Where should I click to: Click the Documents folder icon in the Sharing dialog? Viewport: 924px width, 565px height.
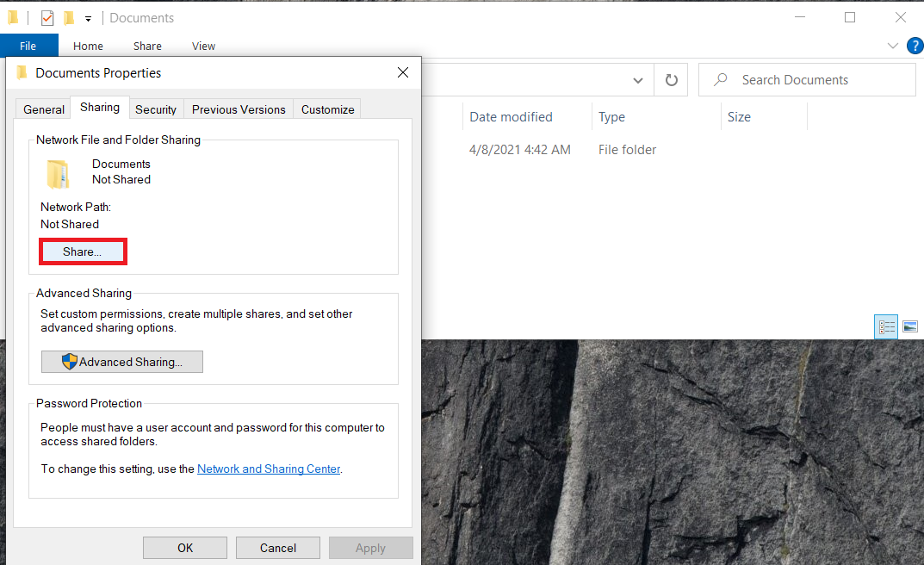click(x=58, y=173)
